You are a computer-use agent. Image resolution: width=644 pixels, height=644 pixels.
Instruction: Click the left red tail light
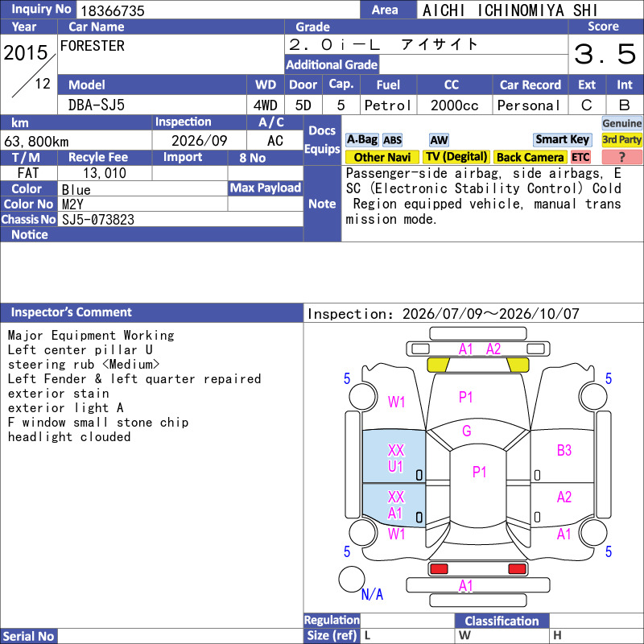coord(439,569)
